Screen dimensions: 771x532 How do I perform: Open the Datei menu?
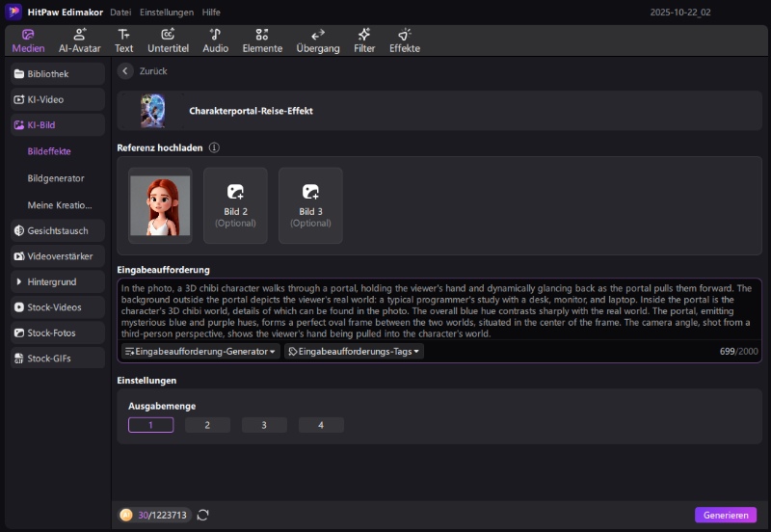coord(120,12)
